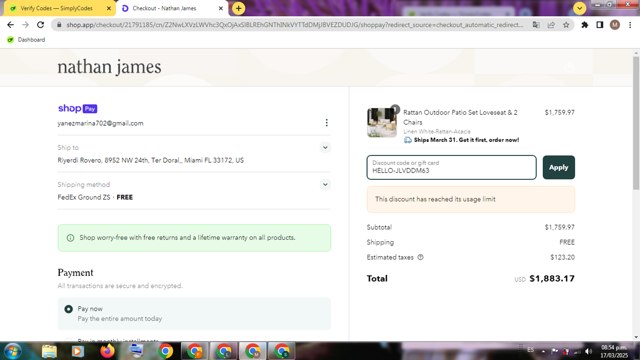
Task: Open File Explorer from the taskbar
Action: 49,351
